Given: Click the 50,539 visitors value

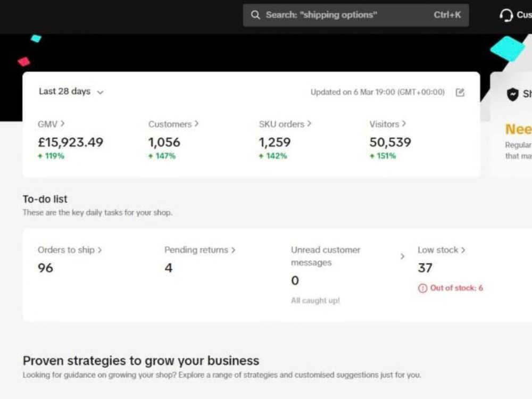Looking at the screenshot, I should click(x=390, y=142).
